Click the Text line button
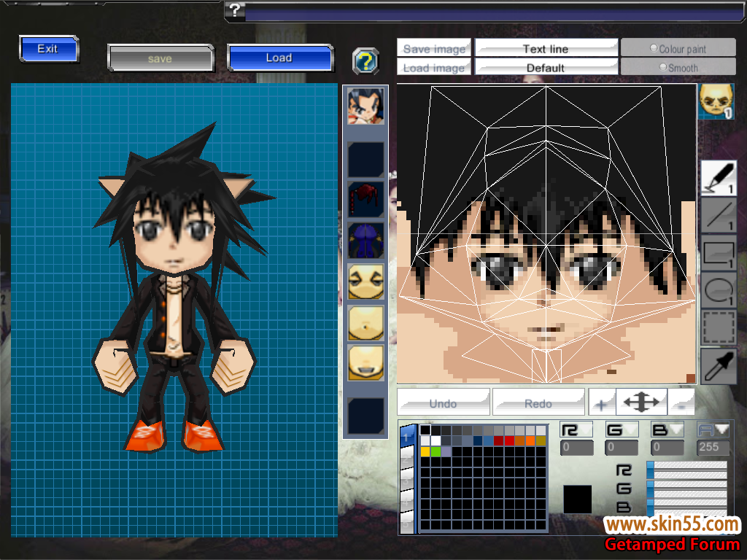The width and height of the screenshot is (747, 560). coord(546,48)
